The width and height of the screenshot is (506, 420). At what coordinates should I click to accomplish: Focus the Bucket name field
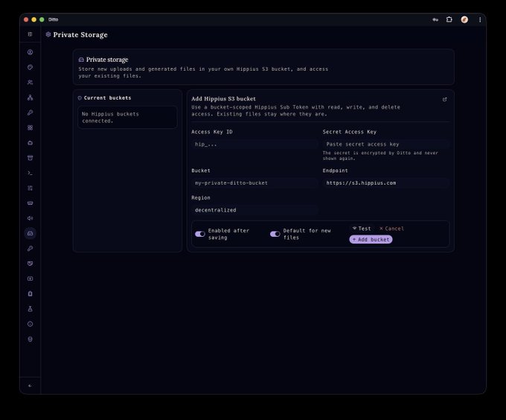click(254, 183)
